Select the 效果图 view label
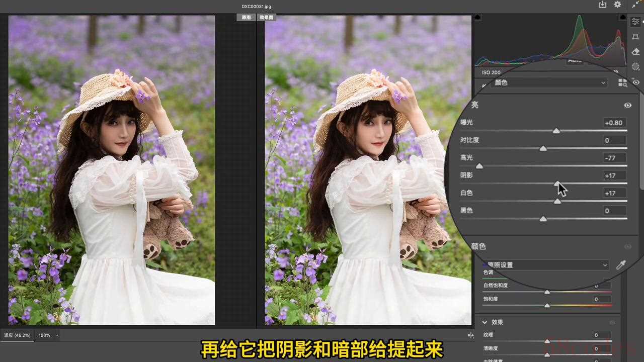 [266, 17]
